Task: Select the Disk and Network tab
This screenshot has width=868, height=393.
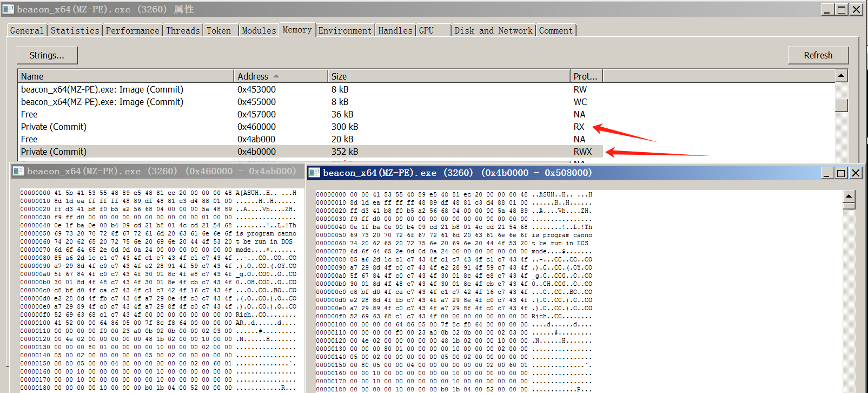Action: 493,30
